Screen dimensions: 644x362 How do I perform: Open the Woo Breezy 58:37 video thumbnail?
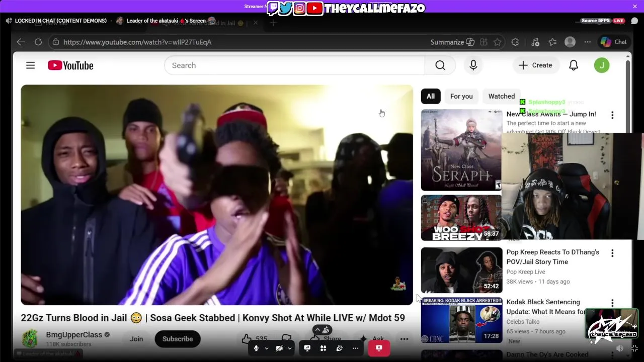pos(461,218)
